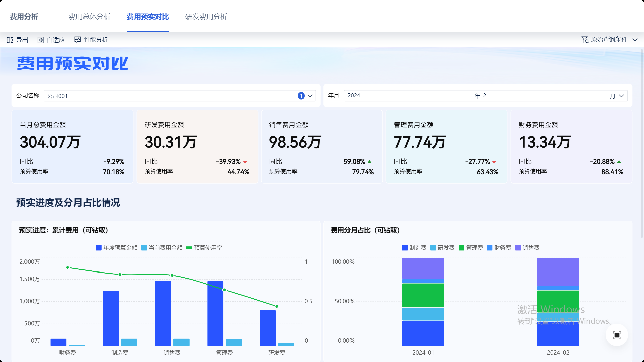Expand the 公司名称 dropdown arrow
The image size is (644, 362).
coord(310,96)
